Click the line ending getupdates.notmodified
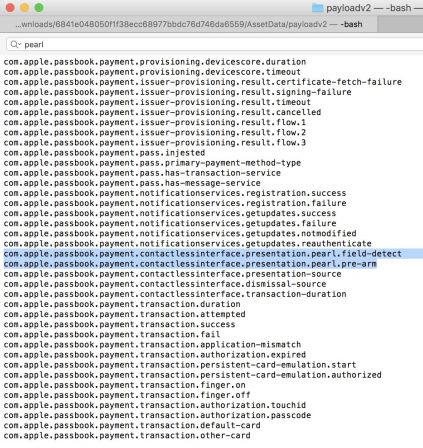 coord(180,233)
